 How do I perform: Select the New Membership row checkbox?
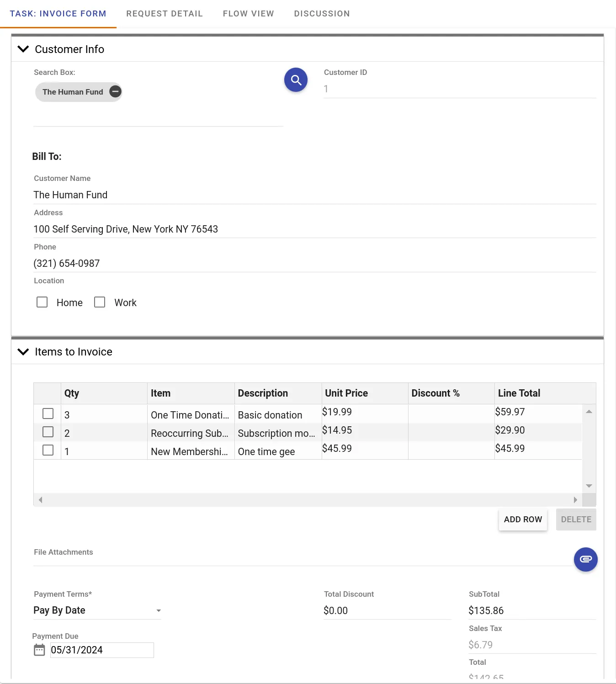pyautogui.click(x=48, y=451)
